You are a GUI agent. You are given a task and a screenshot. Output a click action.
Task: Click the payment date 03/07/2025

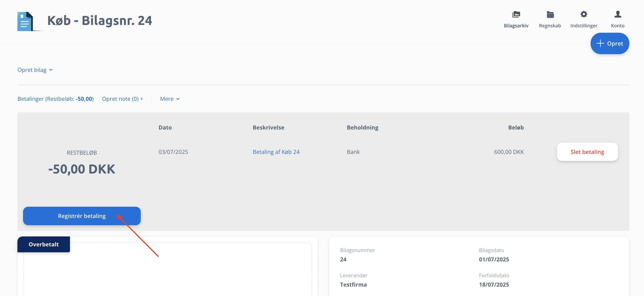pos(173,152)
